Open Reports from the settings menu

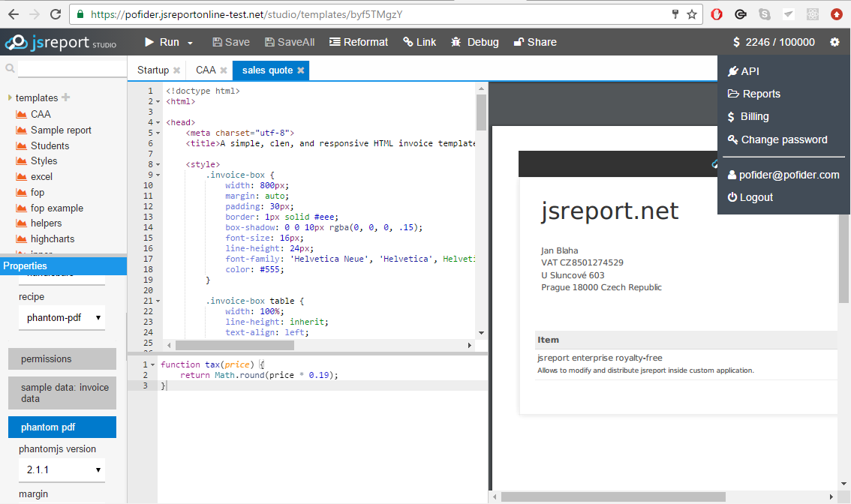(x=754, y=94)
